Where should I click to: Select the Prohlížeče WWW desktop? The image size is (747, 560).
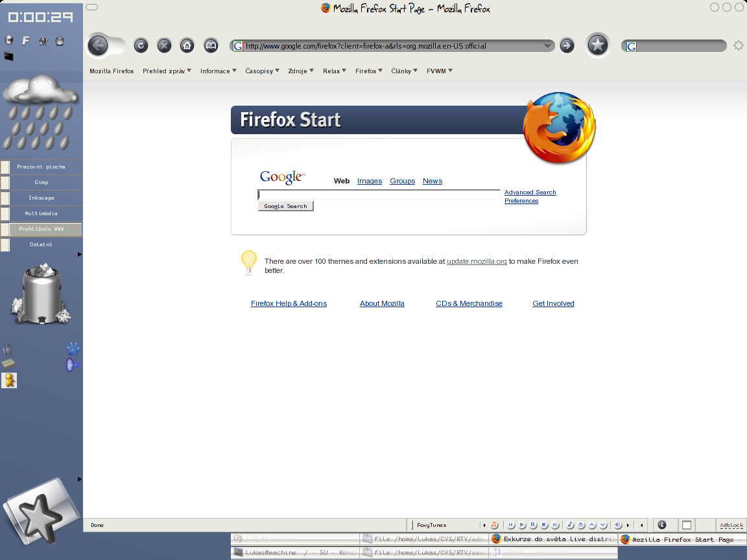pyautogui.click(x=41, y=229)
